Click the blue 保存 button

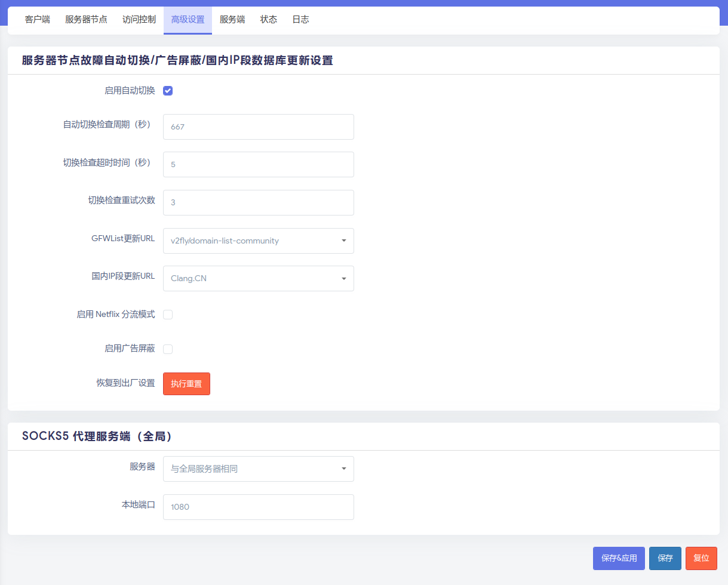click(x=665, y=558)
